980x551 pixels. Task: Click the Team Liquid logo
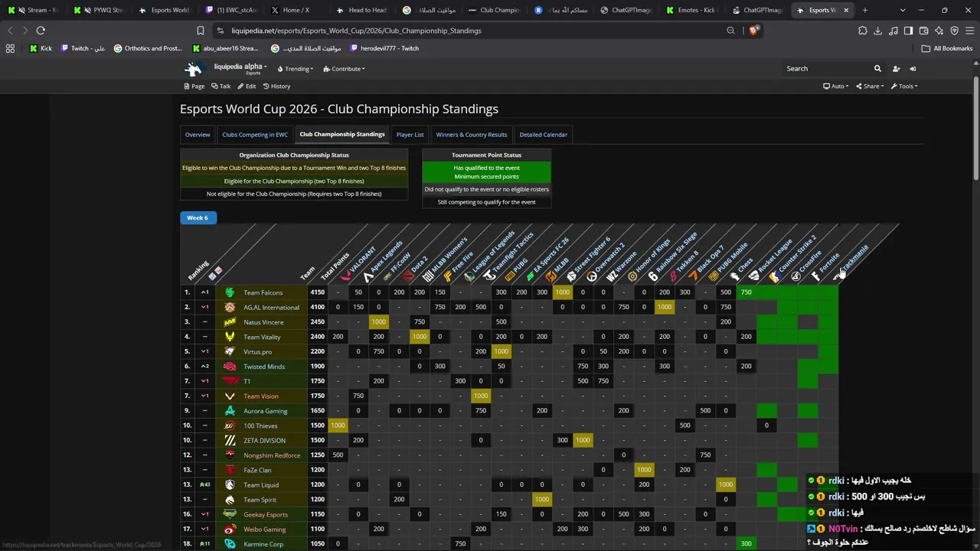click(x=230, y=484)
